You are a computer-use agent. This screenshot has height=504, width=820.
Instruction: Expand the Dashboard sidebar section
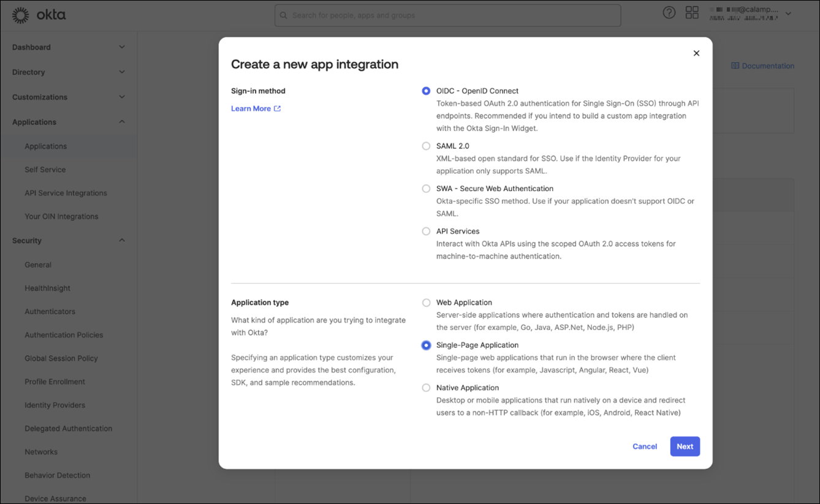click(x=69, y=47)
